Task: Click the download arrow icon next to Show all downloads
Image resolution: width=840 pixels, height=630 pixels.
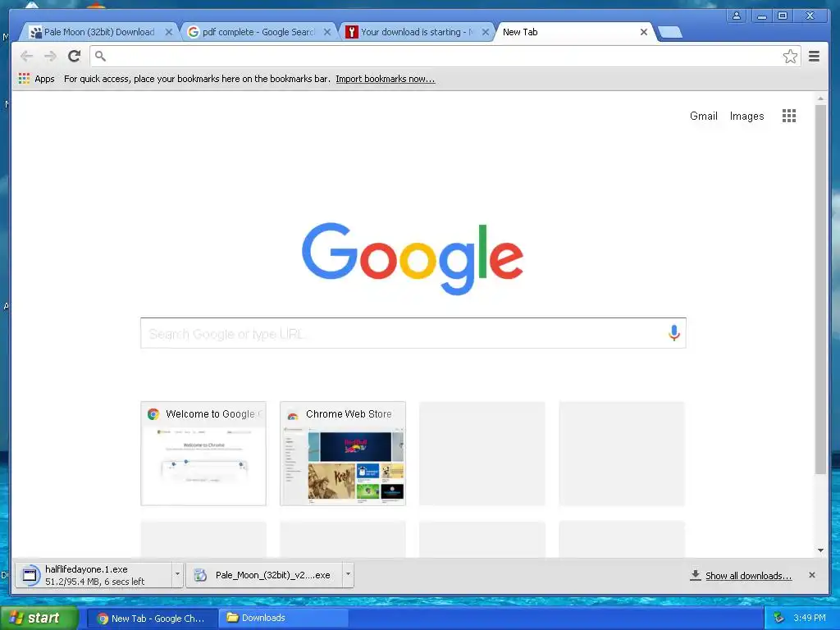Action: point(696,575)
